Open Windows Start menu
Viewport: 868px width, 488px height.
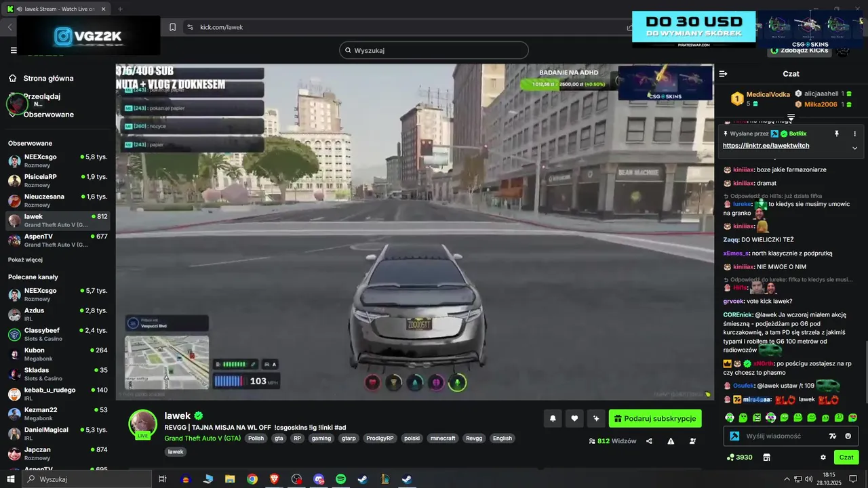tap(11, 479)
